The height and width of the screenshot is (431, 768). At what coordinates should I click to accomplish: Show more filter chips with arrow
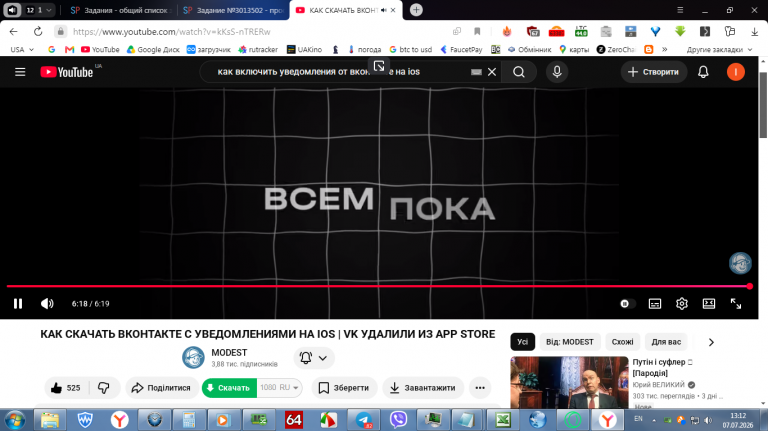click(x=711, y=342)
